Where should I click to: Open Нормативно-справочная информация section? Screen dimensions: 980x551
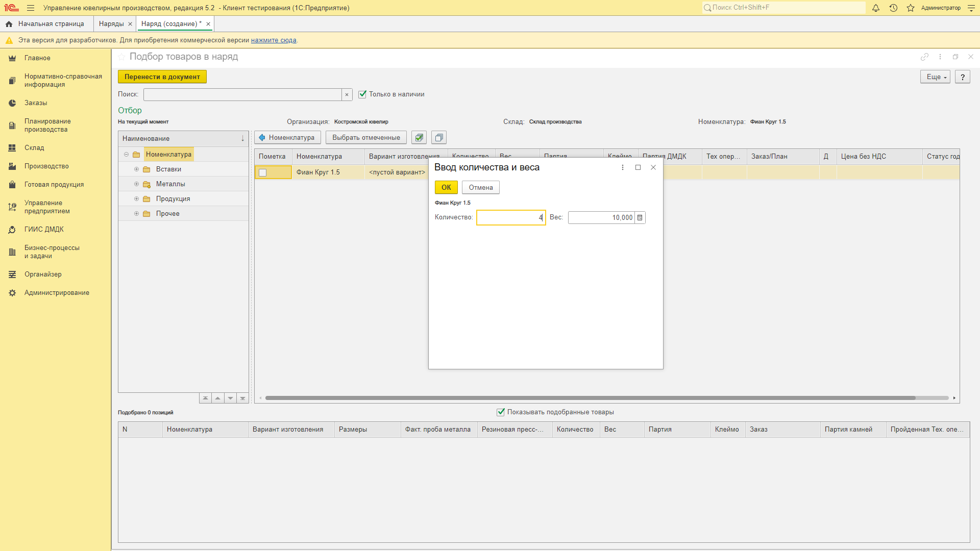click(55, 81)
